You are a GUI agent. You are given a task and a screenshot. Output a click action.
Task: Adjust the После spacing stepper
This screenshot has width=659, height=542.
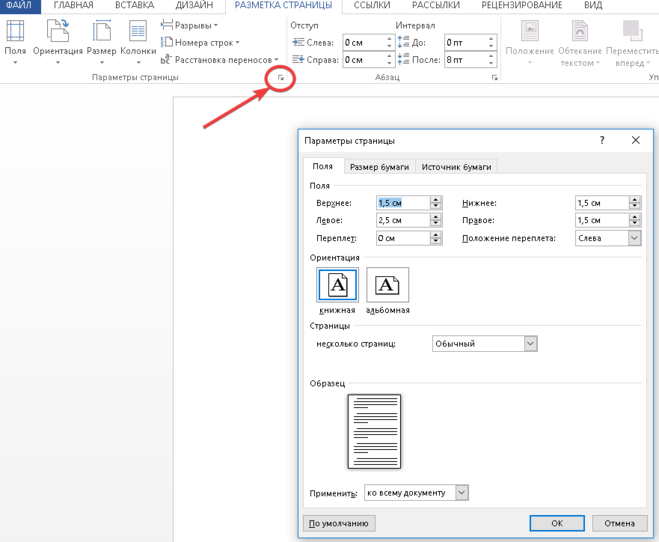[x=491, y=60]
